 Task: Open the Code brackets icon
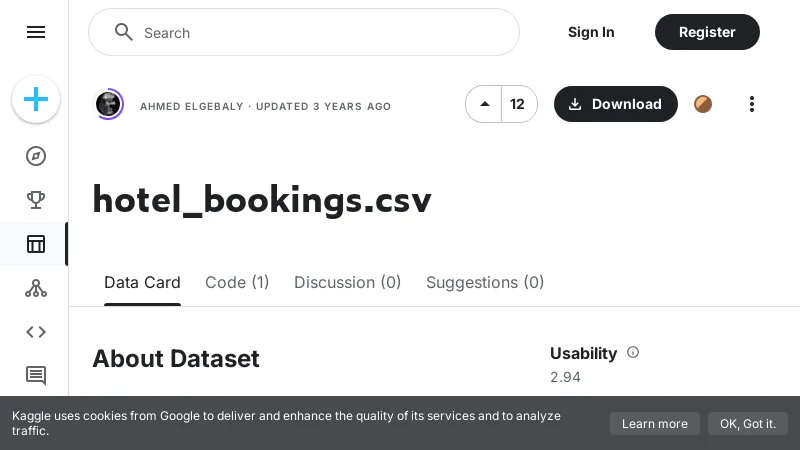click(36, 332)
